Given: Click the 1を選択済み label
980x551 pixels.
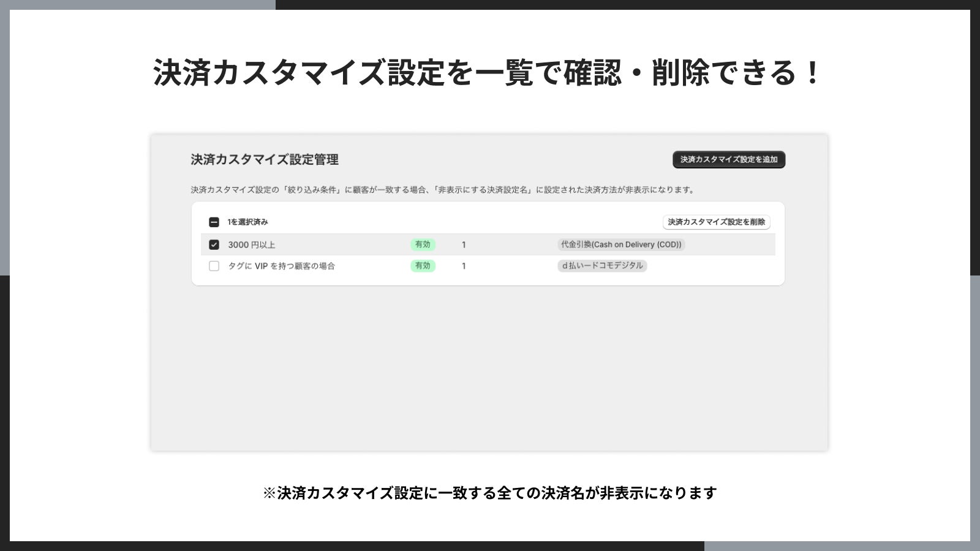Looking at the screenshot, I should tap(247, 222).
